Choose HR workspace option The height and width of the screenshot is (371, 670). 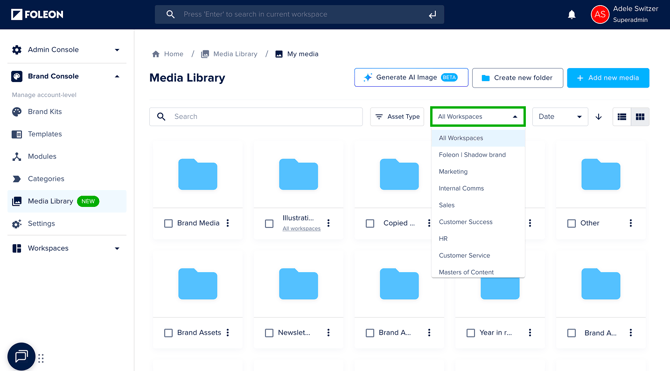478,238
